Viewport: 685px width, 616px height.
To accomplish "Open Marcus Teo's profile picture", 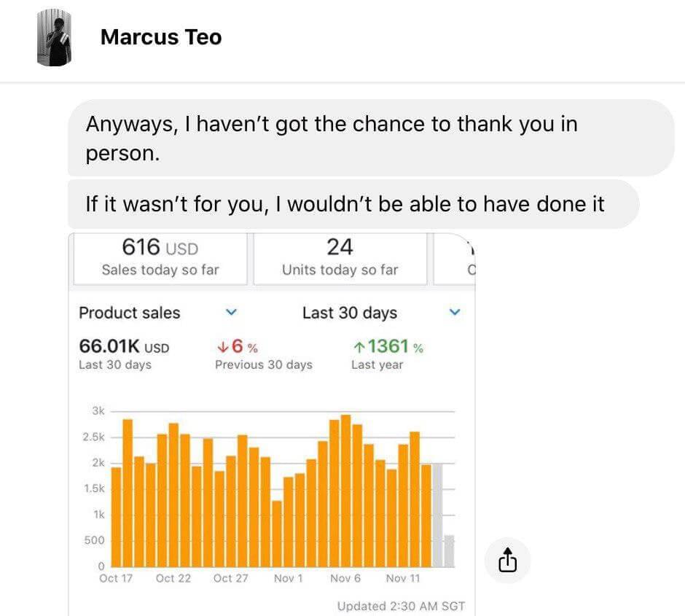I will pos(54,38).
